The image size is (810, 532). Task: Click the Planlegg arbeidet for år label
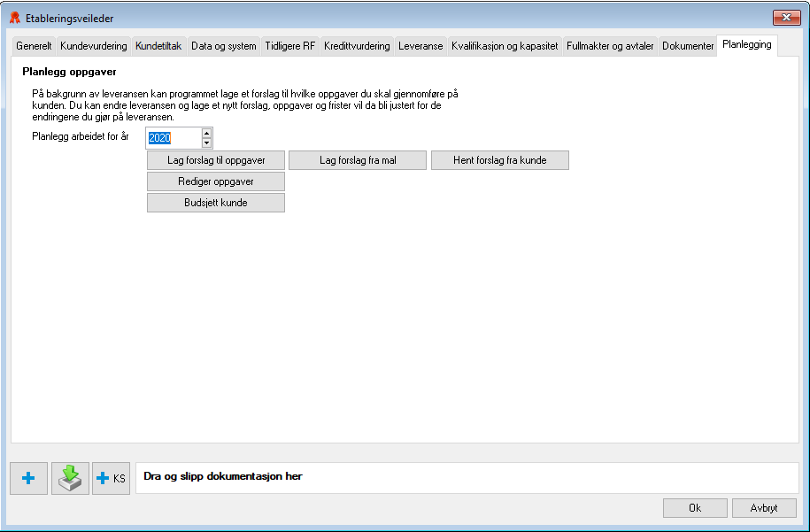click(80, 136)
